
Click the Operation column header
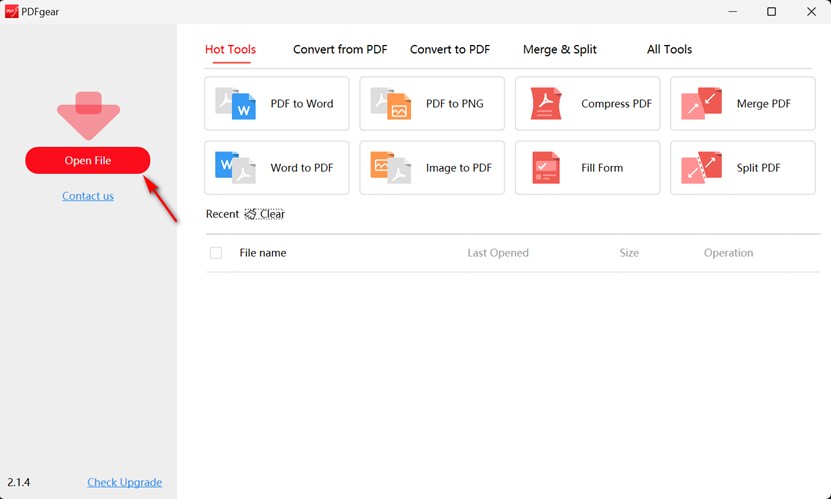(x=728, y=253)
